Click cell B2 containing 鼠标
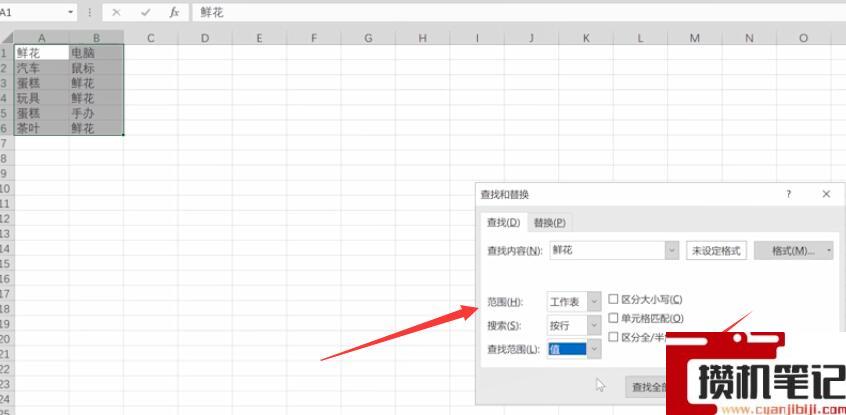Viewport: 846px width, 415px height. tap(96, 67)
